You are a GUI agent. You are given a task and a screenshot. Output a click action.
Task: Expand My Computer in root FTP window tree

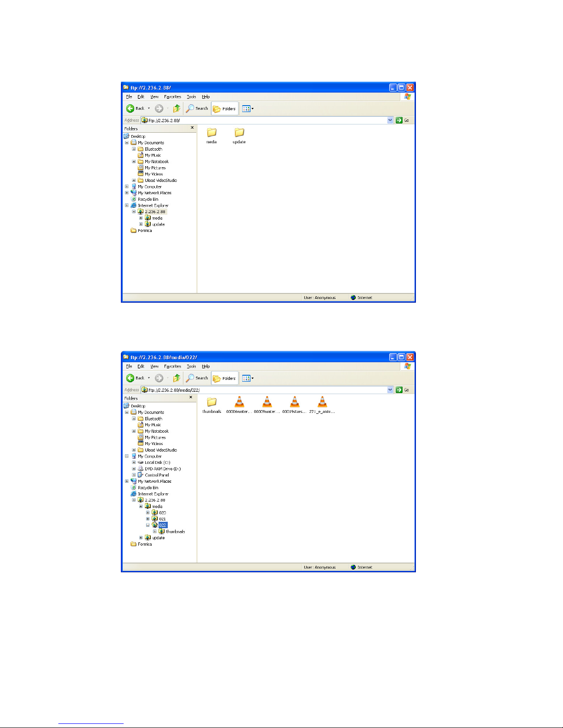127,186
